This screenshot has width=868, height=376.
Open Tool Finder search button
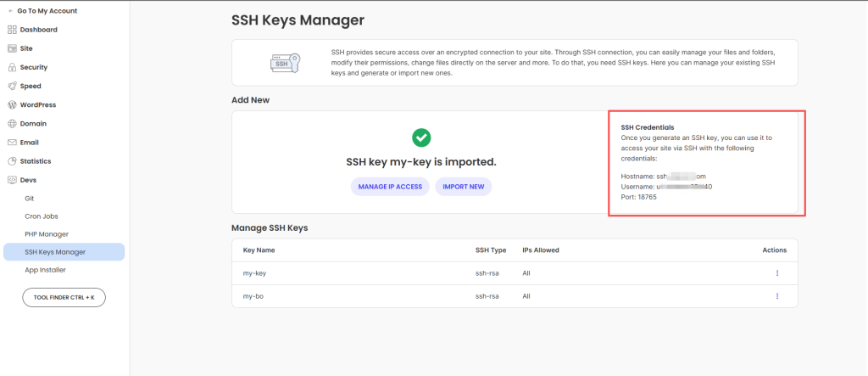pyautogui.click(x=64, y=298)
